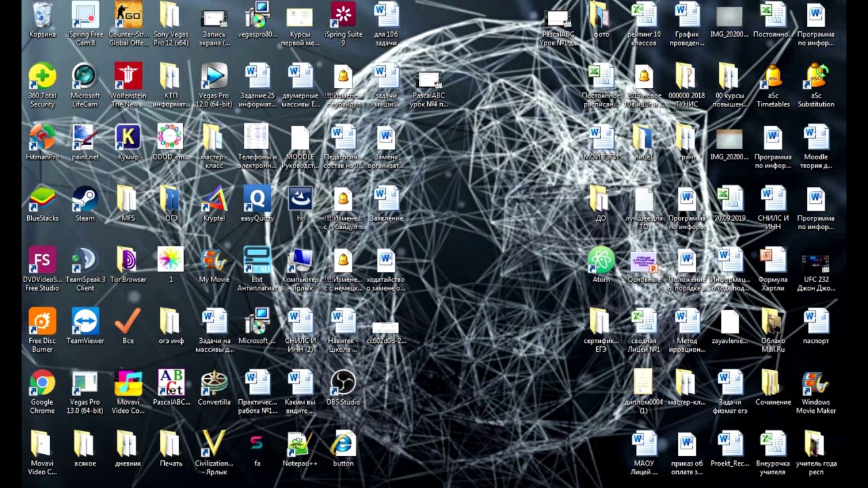Select the Google Chrome icon
Screen dimensions: 868x488
tap(42, 392)
